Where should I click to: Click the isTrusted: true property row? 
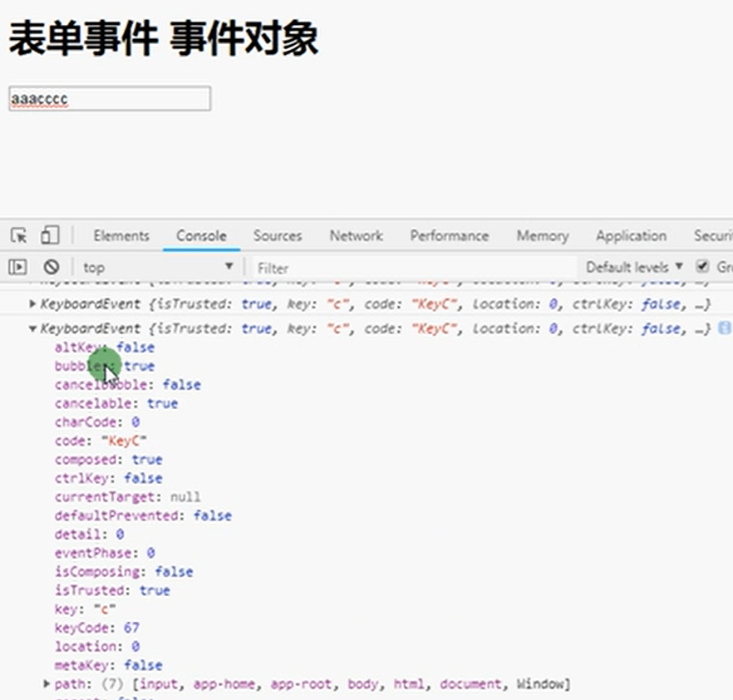112,590
